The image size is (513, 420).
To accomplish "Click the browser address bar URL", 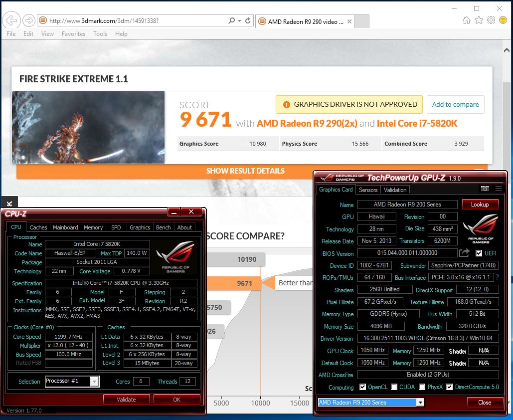I will pos(104,20).
